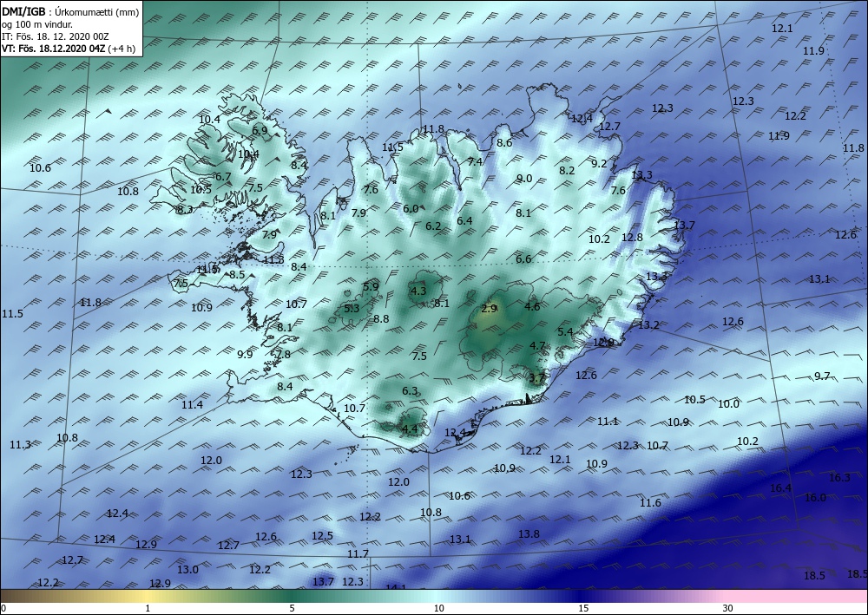The image size is (868, 615).
Task: Click the value 6.9 in the Westfjords
Action: click(260, 130)
